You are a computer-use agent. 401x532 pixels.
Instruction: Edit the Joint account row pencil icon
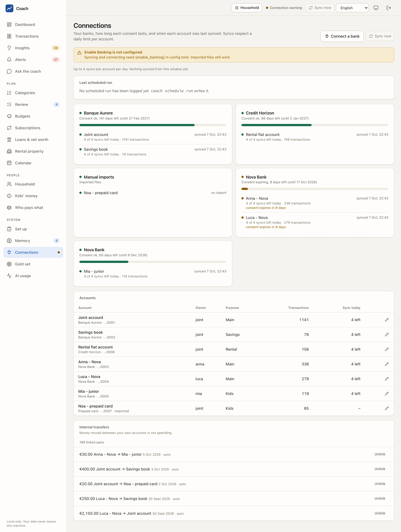(x=387, y=320)
